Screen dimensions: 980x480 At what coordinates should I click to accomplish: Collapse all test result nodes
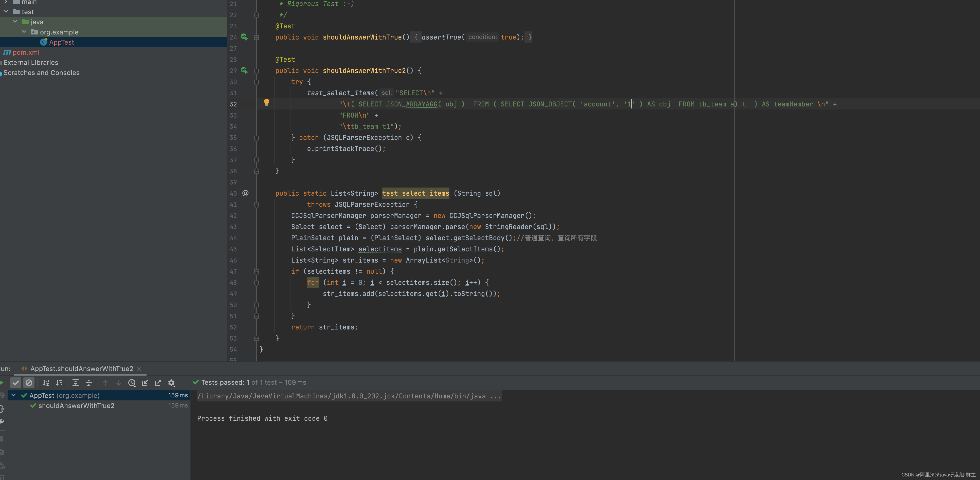click(x=89, y=383)
